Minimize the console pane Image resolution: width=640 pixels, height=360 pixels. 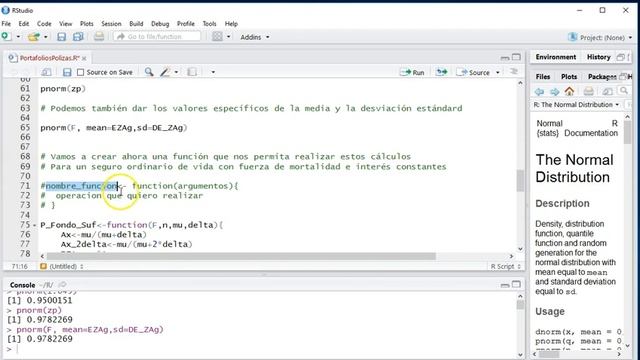pos(505,284)
